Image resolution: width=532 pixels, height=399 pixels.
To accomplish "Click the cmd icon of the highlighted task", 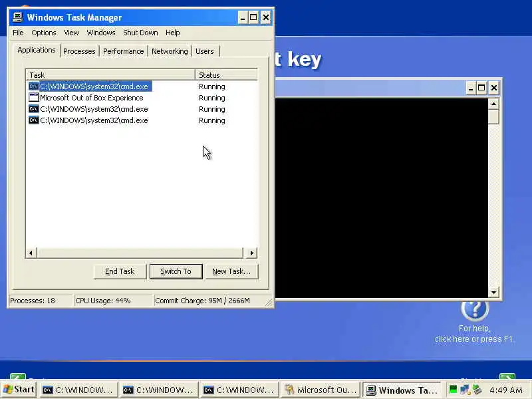I will pyautogui.click(x=34, y=86).
